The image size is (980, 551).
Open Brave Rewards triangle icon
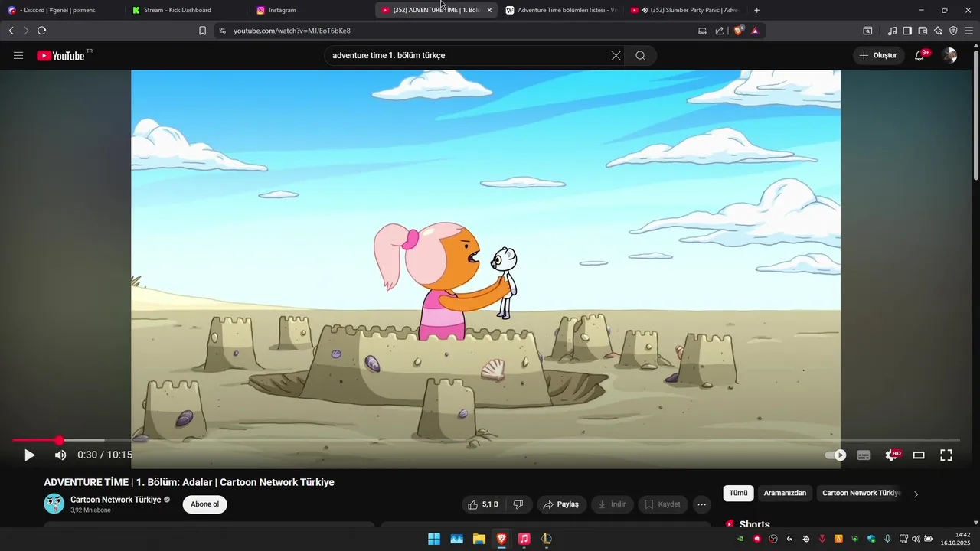pos(755,31)
